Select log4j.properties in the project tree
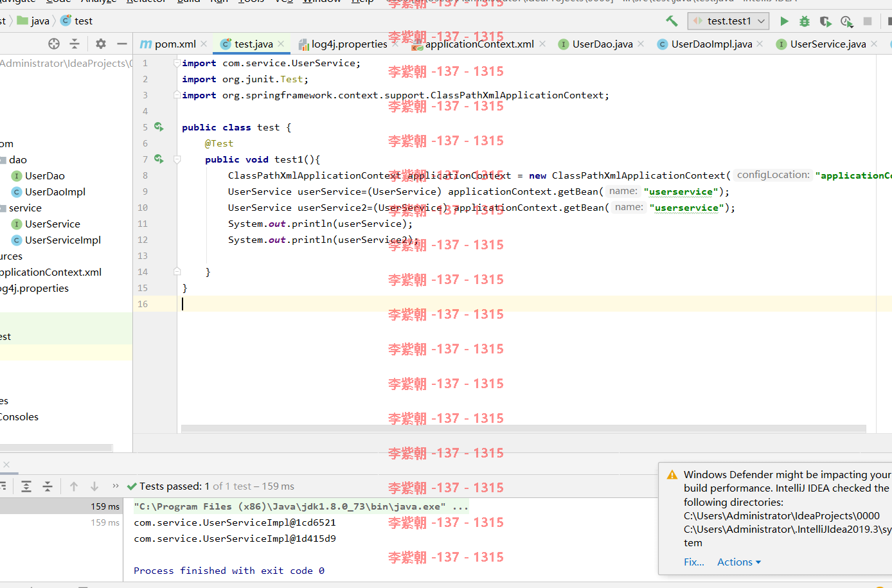 [34, 288]
